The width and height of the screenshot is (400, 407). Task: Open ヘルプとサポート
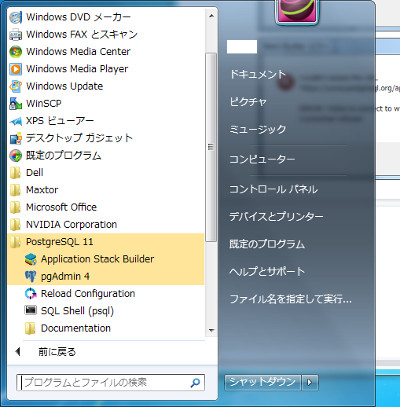pyautogui.click(x=267, y=272)
